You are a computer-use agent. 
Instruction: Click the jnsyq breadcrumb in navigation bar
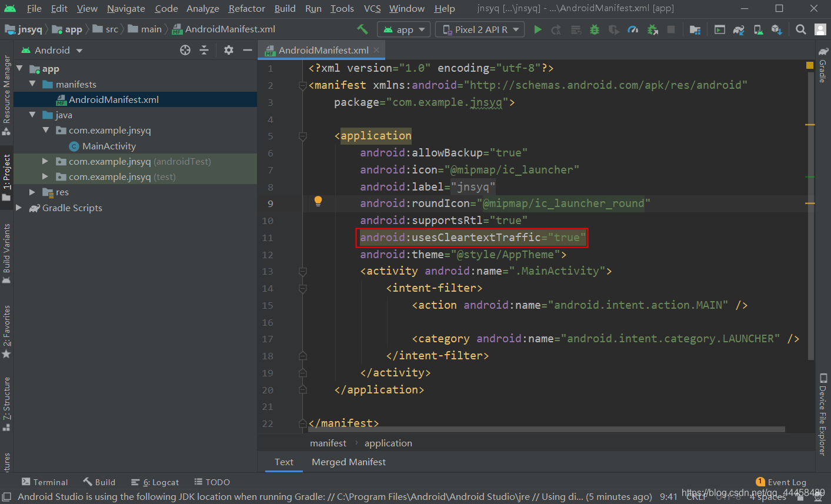24,29
